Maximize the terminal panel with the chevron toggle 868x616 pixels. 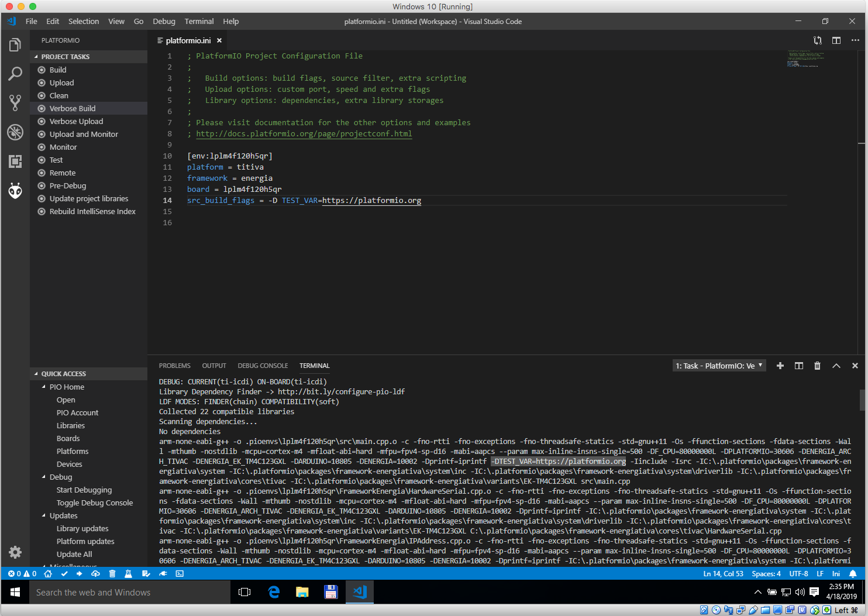[836, 366]
